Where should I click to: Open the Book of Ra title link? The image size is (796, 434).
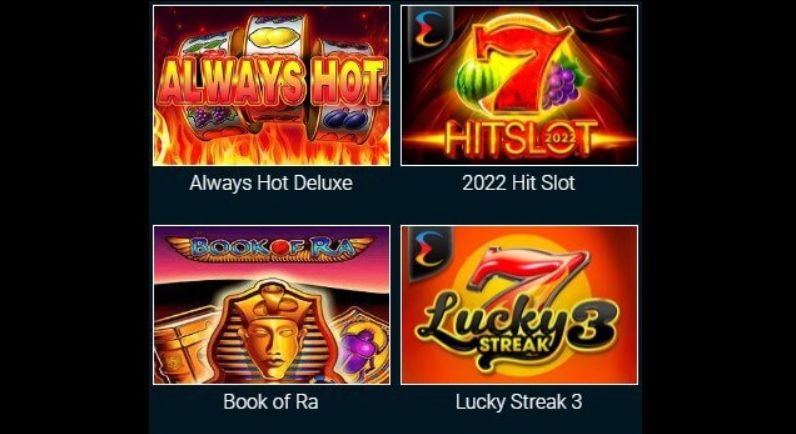coord(271,402)
